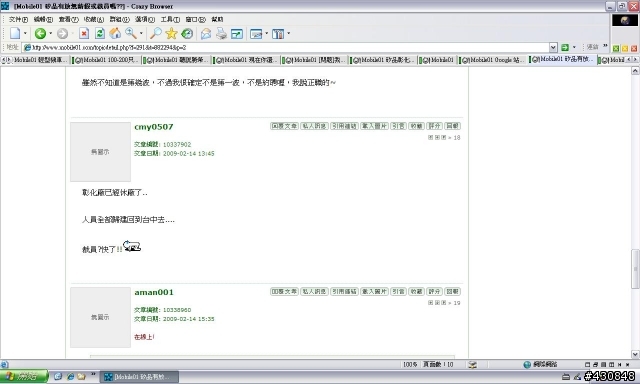Open Favorites with the yellow star icon
The height and width of the screenshot is (384, 640).
171,33
